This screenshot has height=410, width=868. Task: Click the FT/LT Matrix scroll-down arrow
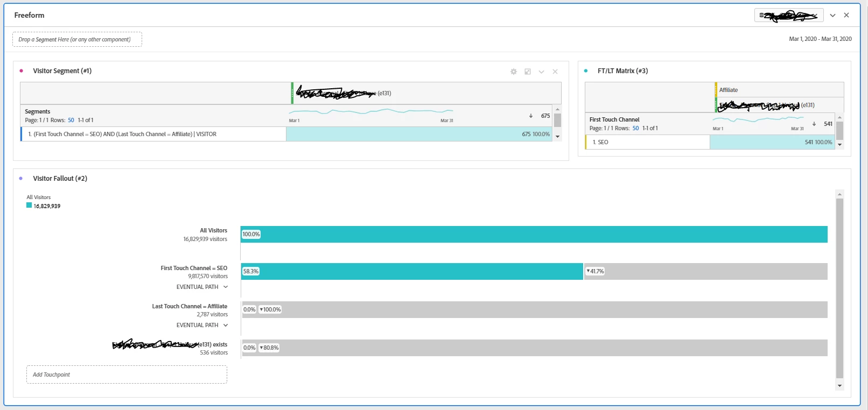coord(839,145)
